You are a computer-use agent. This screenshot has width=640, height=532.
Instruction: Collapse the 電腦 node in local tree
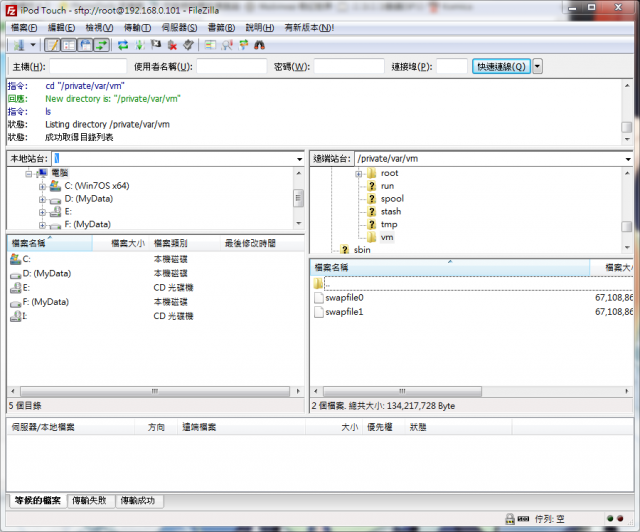click(x=28, y=174)
